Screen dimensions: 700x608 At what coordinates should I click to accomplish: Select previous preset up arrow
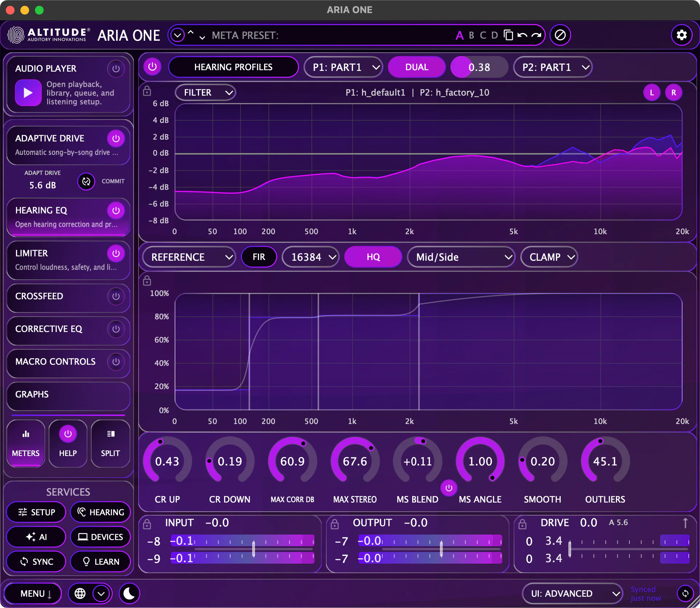(x=191, y=32)
